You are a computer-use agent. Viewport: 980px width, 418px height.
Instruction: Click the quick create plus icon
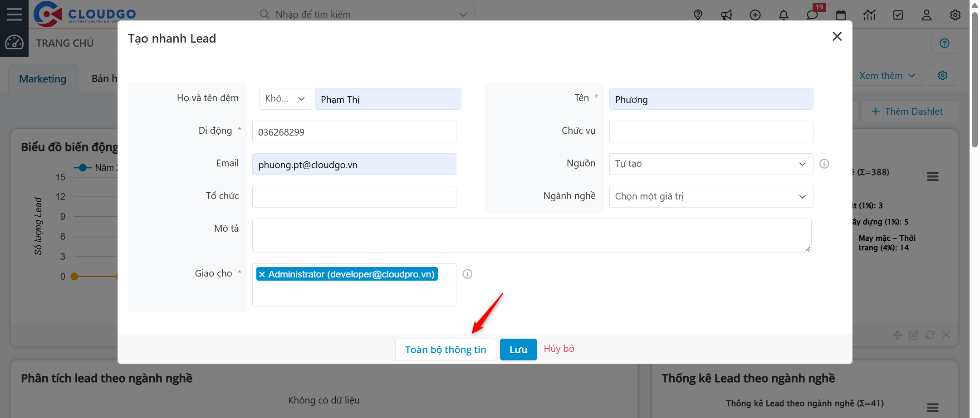tap(755, 15)
